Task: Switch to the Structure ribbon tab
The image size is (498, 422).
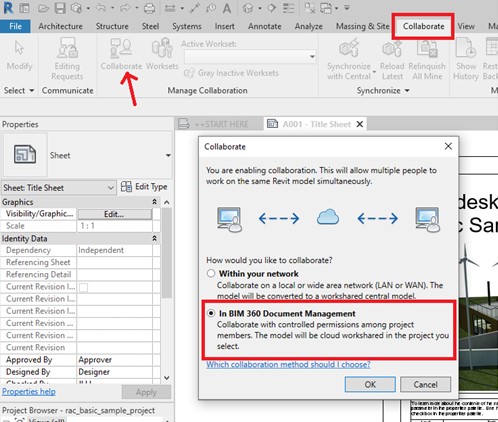Action: [x=112, y=26]
